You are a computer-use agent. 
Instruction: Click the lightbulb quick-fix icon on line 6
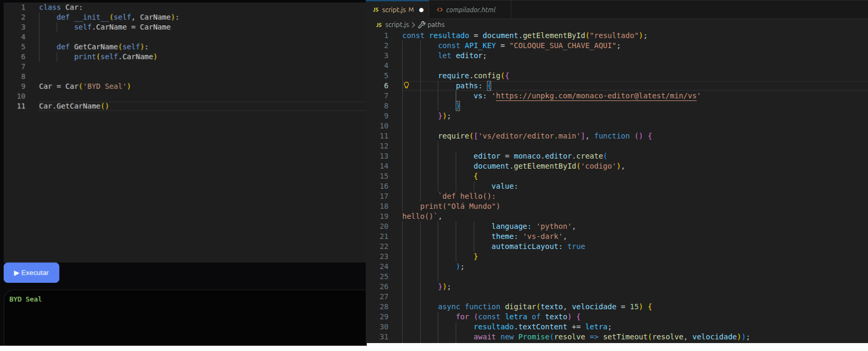tap(406, 85)
